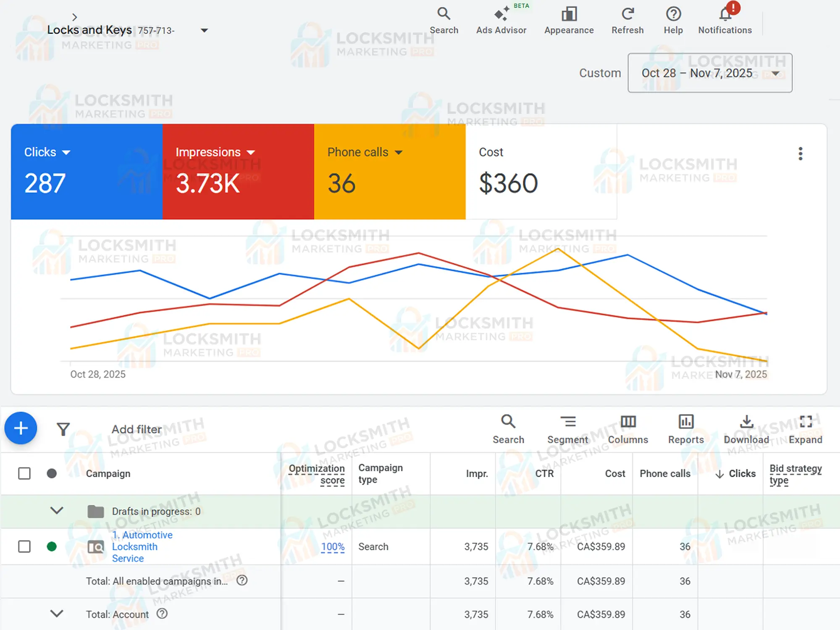The width and height of the screenshot is (840, 630).
Task: Download the campaign table
Action: [746, 428]
